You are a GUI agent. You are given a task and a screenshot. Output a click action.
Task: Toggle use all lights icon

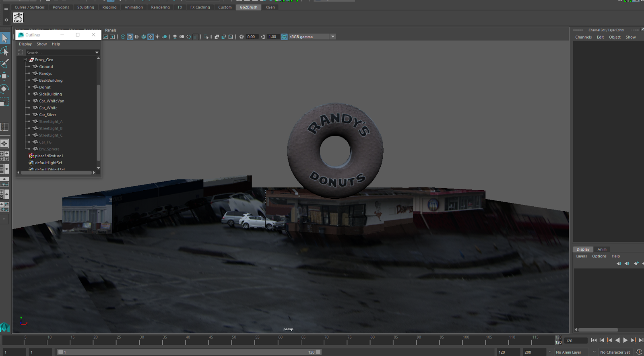pyautogui.click(x=157, y=37)
